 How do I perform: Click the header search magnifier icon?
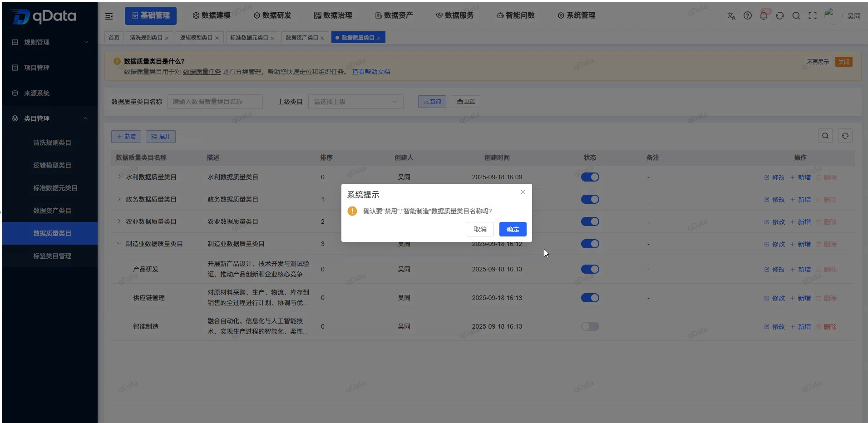tap(796, 16)
